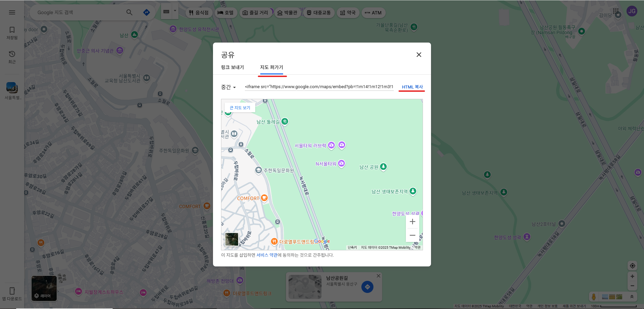
Task: Click the 남산2호터널 pin on main map
Action: pyautogui.click(x=562, y=224)
